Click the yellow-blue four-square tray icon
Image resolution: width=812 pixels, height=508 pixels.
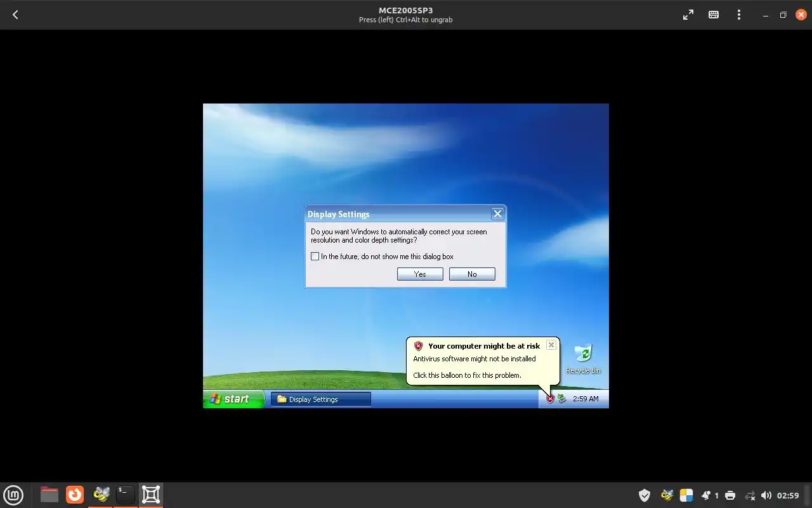[686, 495]
